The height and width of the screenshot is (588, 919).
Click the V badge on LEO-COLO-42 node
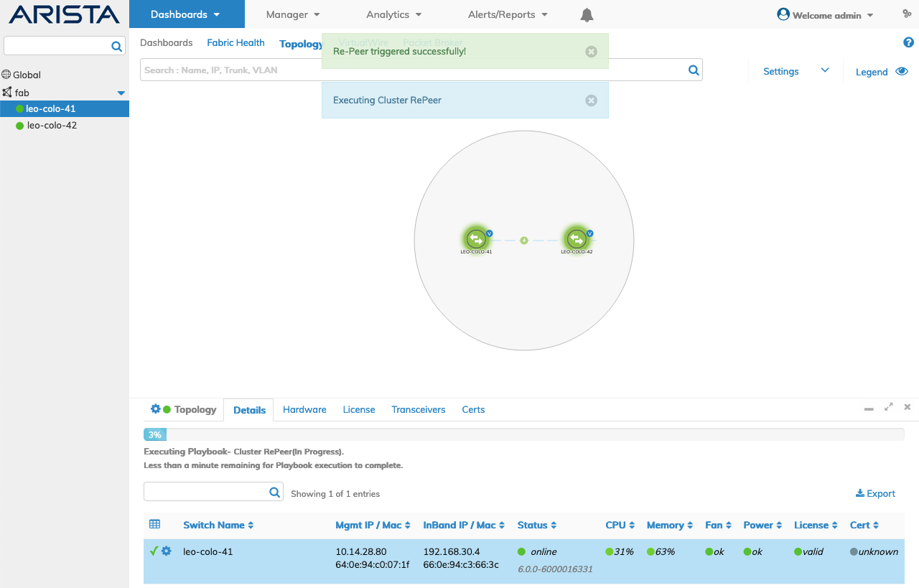589,233
